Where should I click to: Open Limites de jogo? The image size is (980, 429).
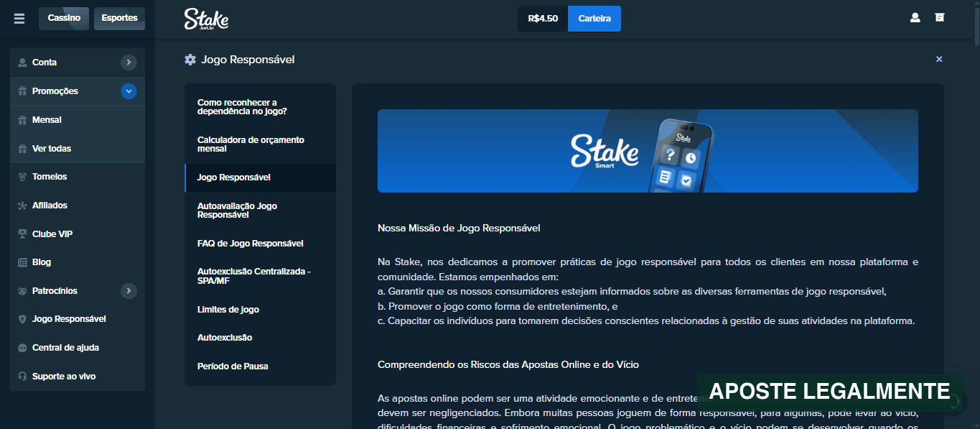point(260,310)
